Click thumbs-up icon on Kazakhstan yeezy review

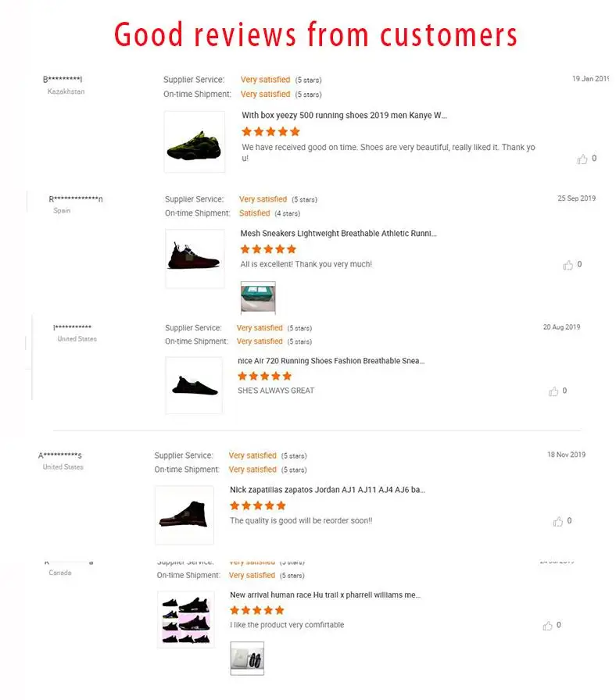click(582, 159)
